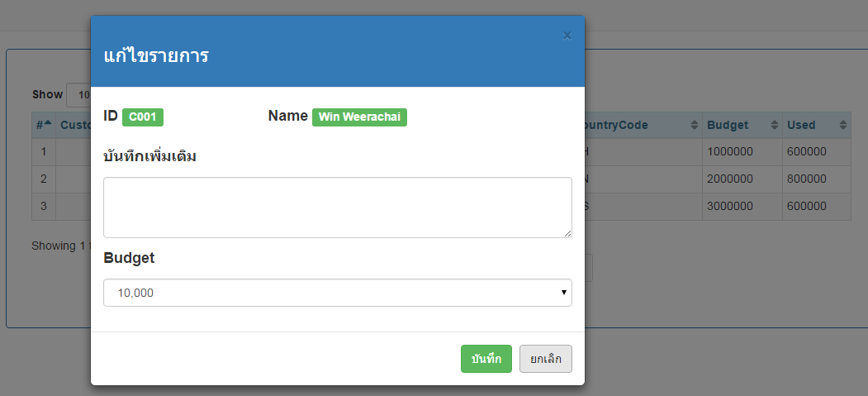Click the Used column sort icon

[x=842, y=126]
